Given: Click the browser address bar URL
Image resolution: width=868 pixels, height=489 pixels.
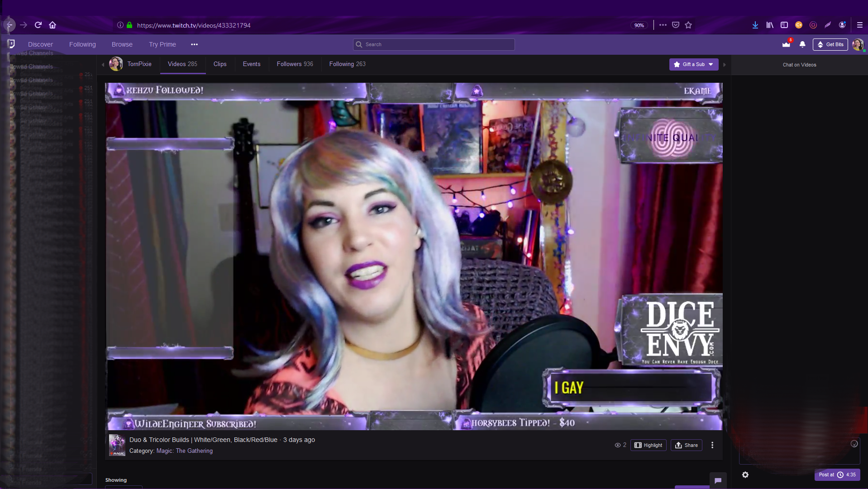Looking at the screenshot, I should point(194,25).
